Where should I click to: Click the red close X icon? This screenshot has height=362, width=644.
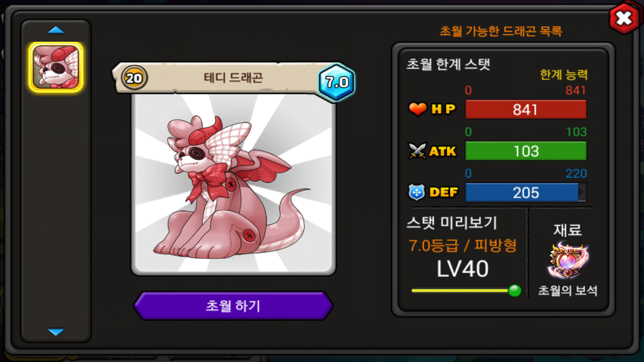pos(623,19)
